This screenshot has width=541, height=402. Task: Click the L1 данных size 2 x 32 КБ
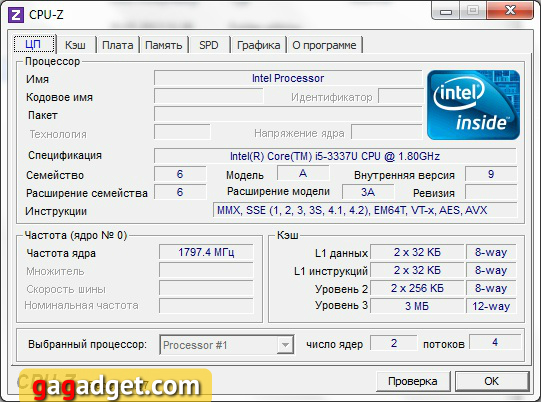417,252
